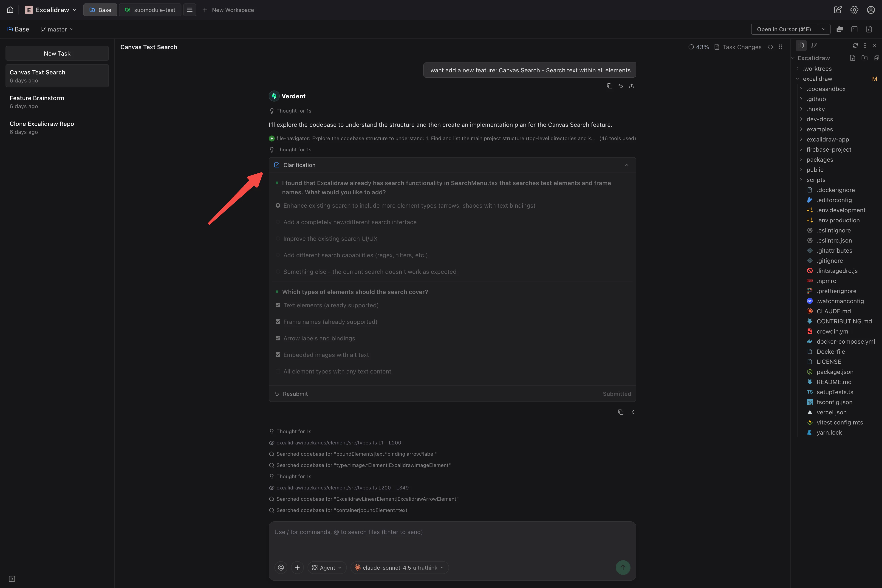Select 'Improve the existing search UI/UX' option
This screenshot has width=882, height=588.
coord(278,238)
